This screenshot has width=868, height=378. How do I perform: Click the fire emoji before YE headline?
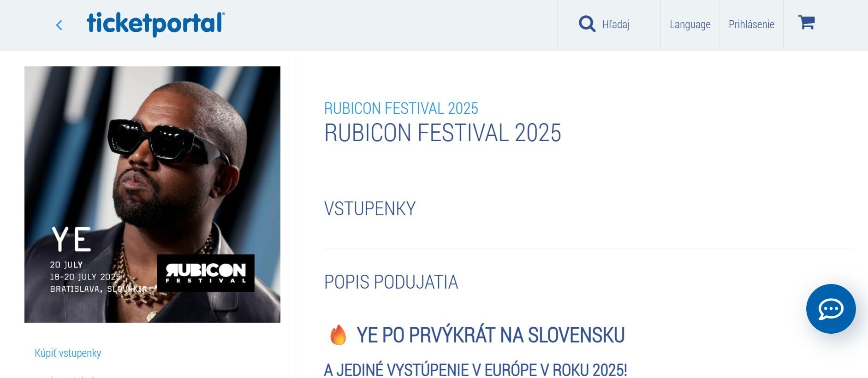pos(338,335)
